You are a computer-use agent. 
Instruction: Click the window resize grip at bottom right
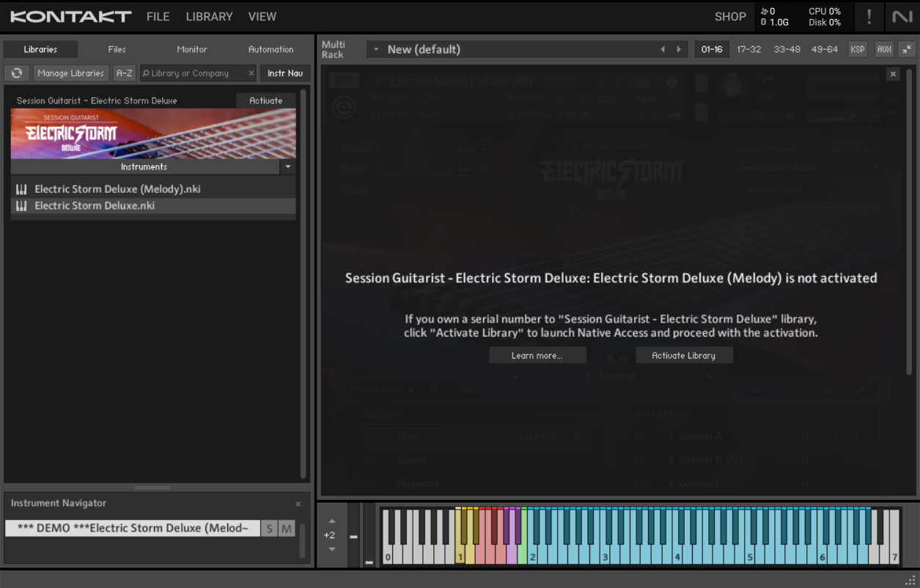910,580
